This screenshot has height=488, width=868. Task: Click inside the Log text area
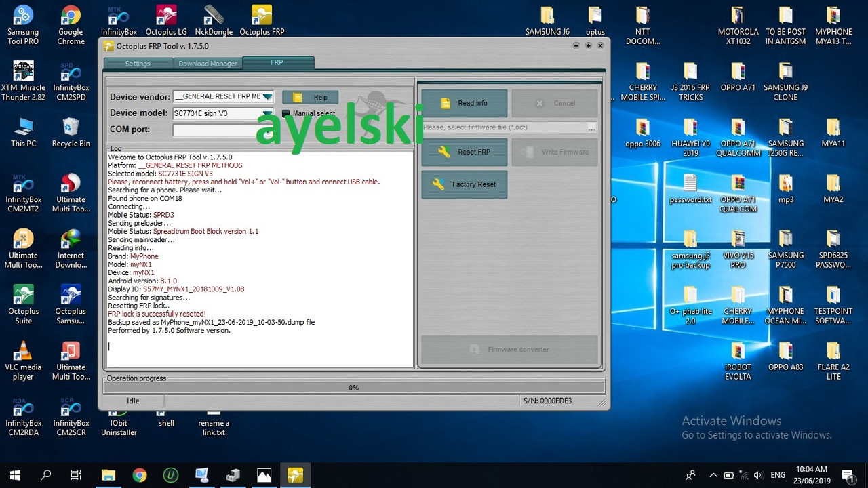[260, 260]
